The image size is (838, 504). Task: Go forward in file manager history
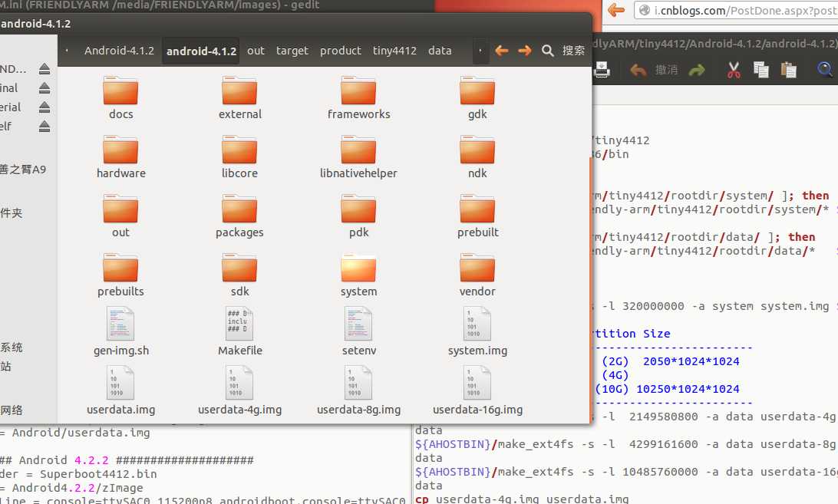(x=525, y=51)
